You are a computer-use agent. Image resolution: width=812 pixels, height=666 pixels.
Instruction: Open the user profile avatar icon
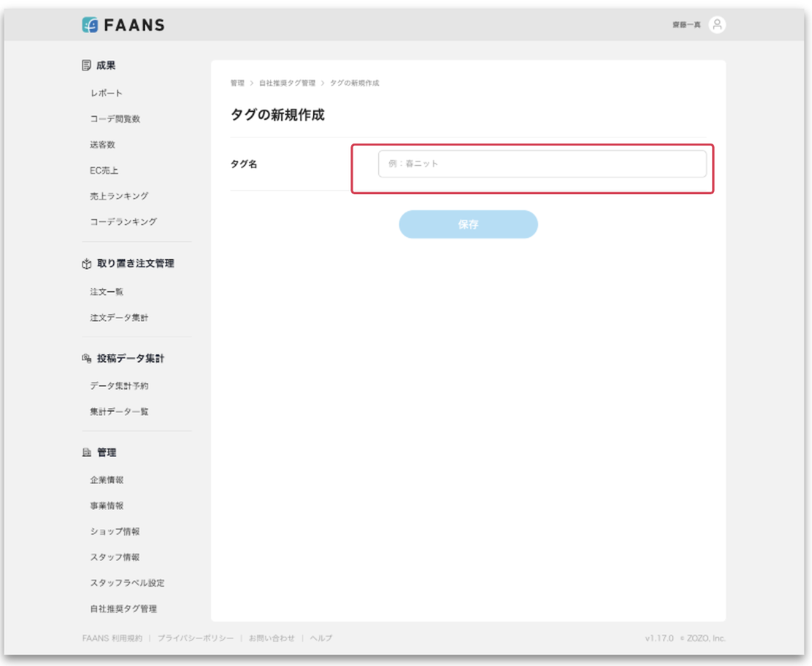point(717,25)
